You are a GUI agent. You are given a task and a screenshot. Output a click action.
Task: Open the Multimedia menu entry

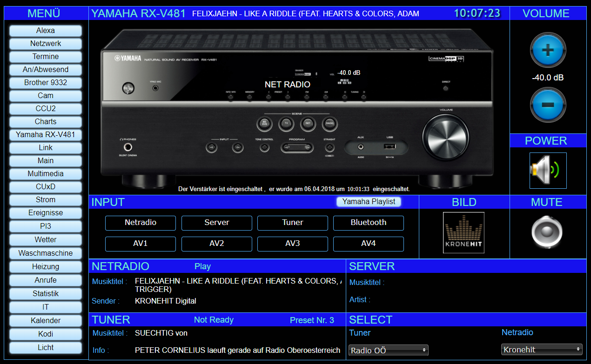pyautogui.click(x=46, y=174)
